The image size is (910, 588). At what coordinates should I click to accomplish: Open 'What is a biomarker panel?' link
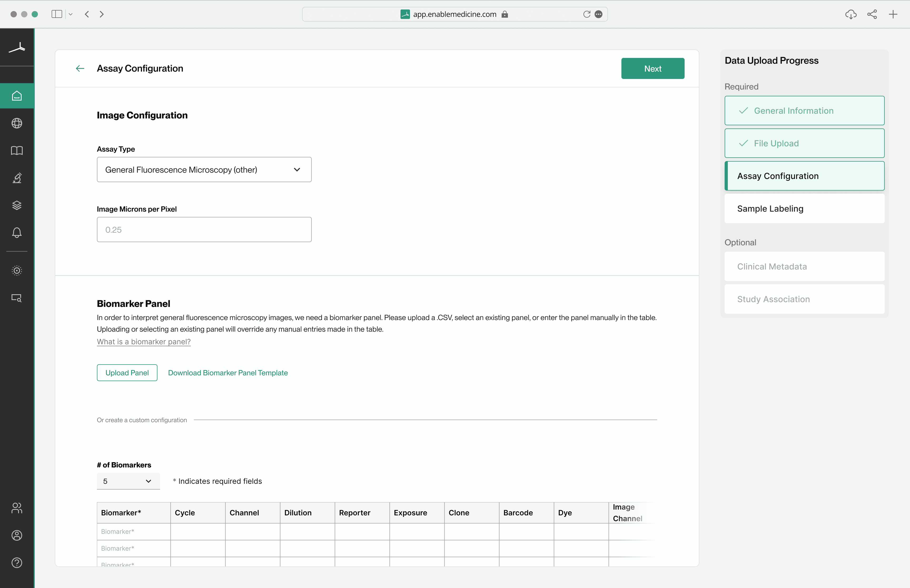pyautogui.click(x=144, y=342)
